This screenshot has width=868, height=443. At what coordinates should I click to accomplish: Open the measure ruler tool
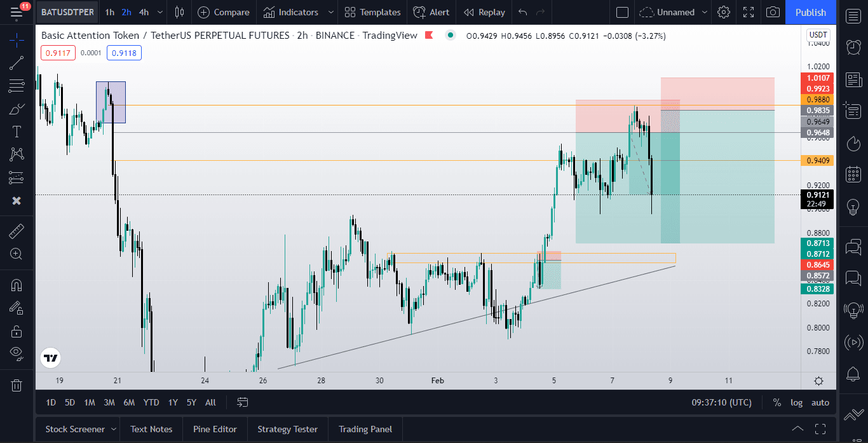tap(17, 231)
